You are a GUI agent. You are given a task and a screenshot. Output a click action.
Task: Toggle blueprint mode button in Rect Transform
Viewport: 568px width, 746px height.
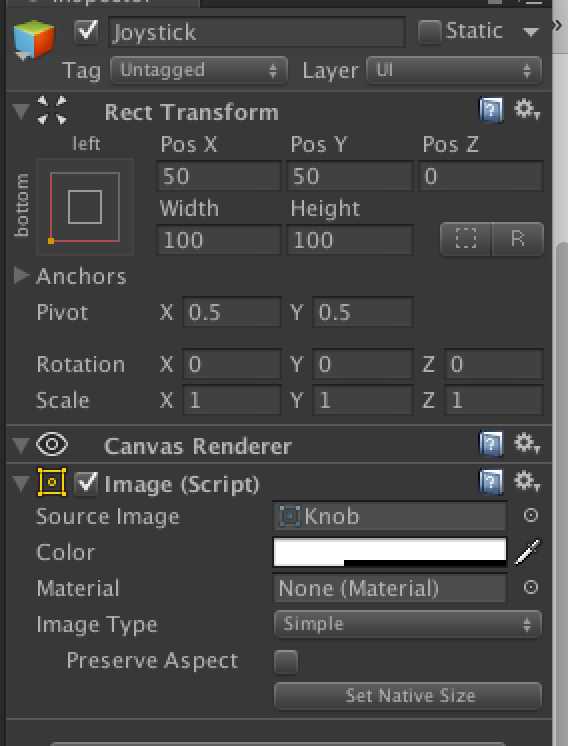pos(466,238)
